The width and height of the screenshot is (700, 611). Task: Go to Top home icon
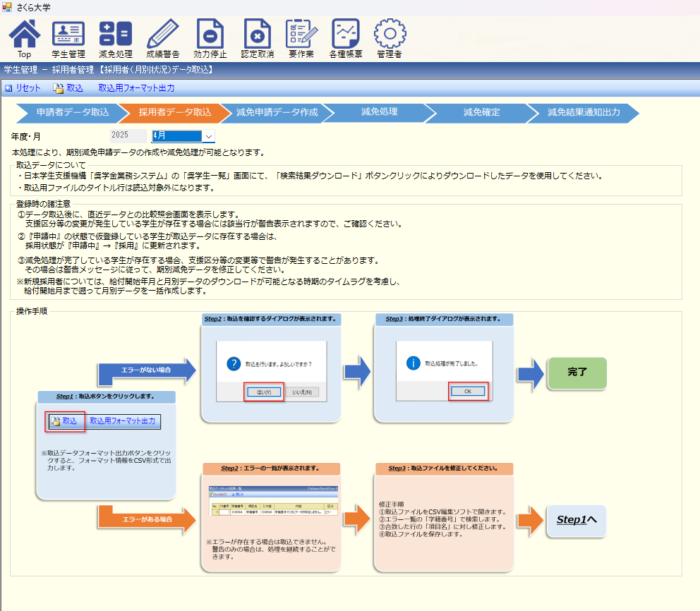[x=25, y=39]
